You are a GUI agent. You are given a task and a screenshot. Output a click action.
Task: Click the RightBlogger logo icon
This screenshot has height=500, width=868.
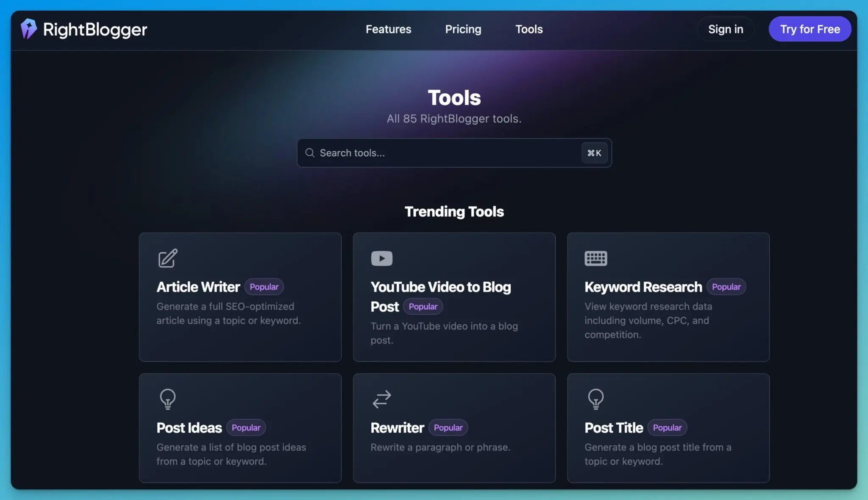click(x=28, y=28)
